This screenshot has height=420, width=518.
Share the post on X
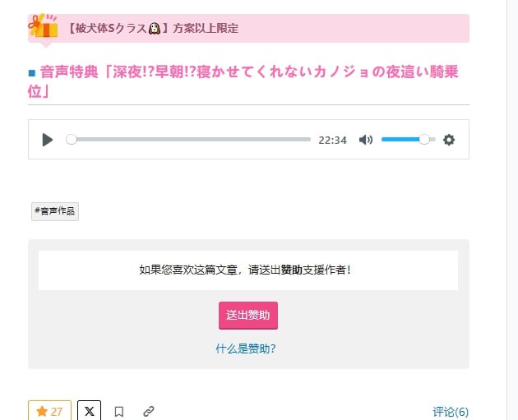pos(89,411)
